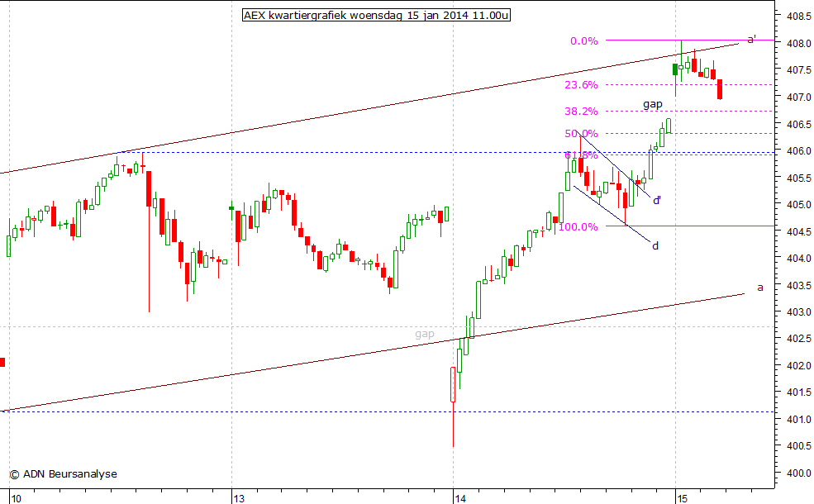Click the price axis value 405.0
Image resolution: width=814 pixels, height=504 pixels.
pyautogui.click(x=798, y=205)
